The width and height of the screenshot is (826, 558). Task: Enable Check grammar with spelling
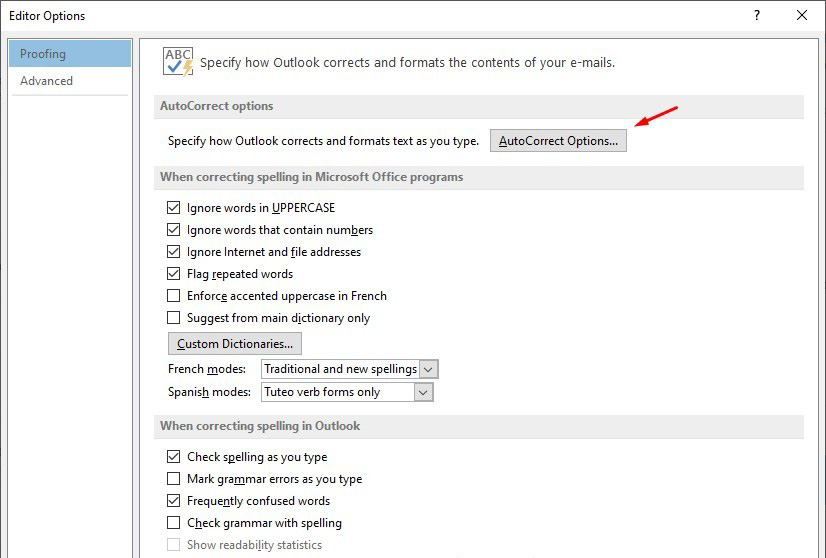click(x=174, y=523)
